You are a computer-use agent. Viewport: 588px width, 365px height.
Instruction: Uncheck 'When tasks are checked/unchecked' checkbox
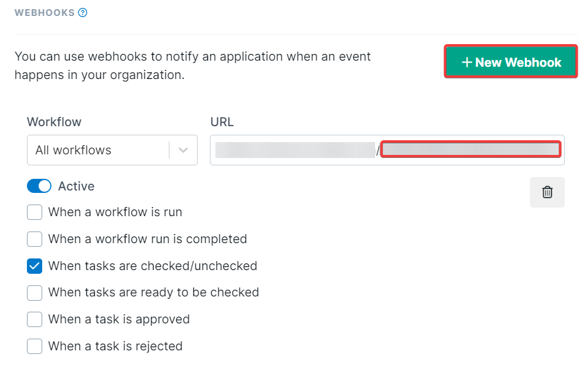(x=35, y=266)
